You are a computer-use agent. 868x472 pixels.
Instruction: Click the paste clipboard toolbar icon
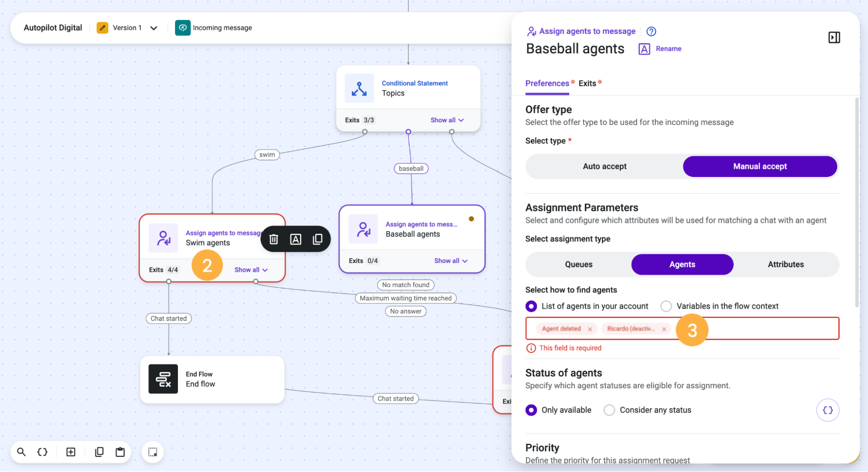coord(120,452)
